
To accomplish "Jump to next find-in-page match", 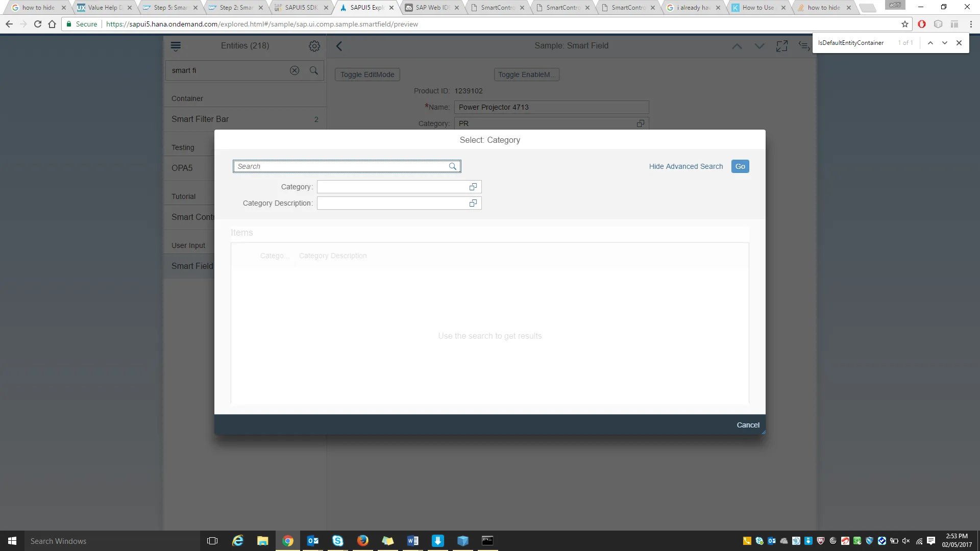I will click(x=945, y=43).
